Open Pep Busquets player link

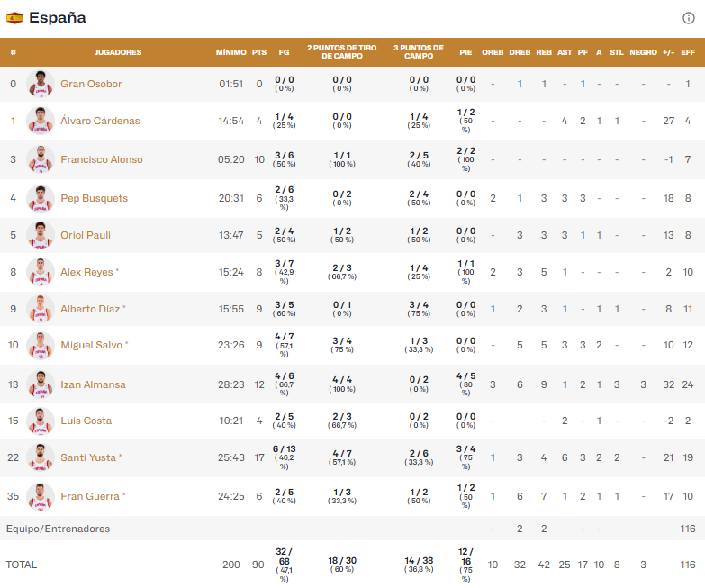94,198
